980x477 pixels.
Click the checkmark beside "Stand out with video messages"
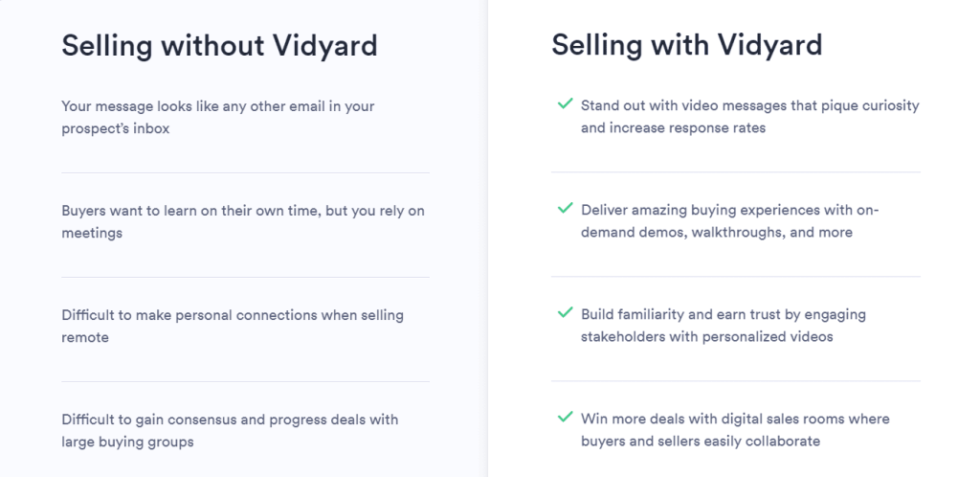[564, 104]
